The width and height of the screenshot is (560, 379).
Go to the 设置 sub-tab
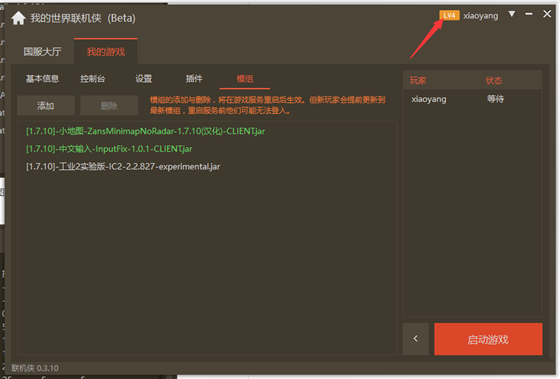coord(144,79)
